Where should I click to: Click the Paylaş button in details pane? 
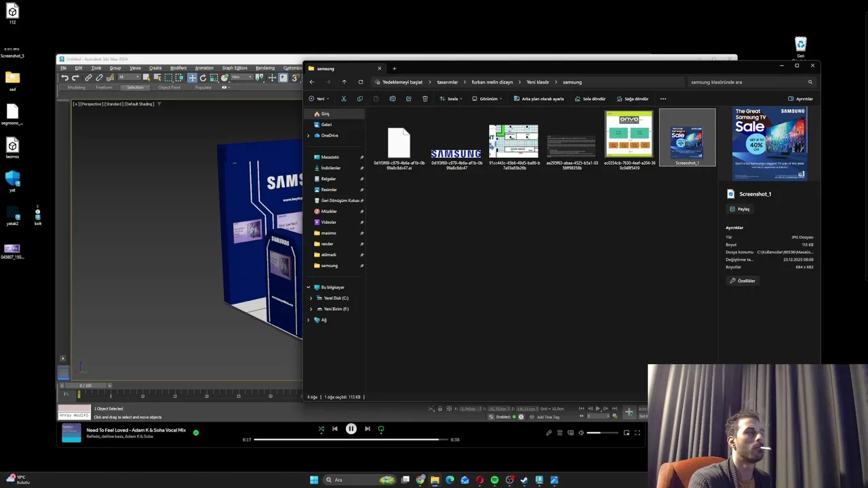(x=740, y=209)
